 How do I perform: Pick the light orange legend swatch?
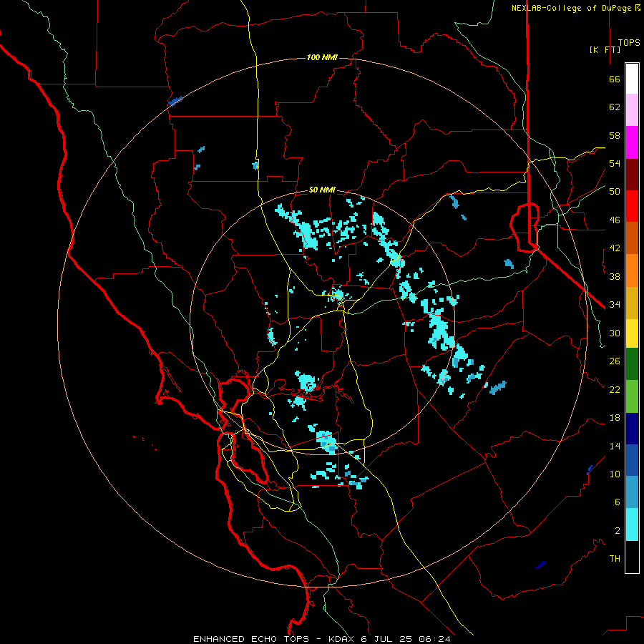pyautogui.click(x=632, y=270)
